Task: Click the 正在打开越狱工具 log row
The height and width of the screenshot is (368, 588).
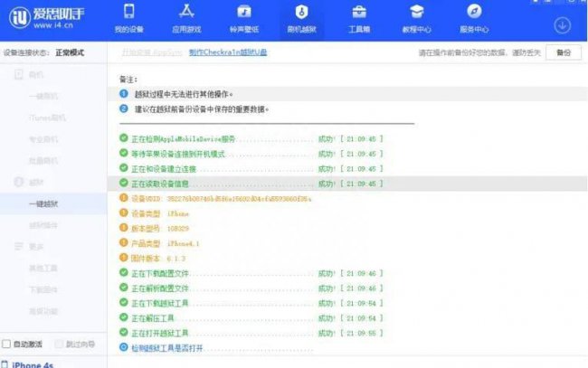Action: click(x=251, y=333)
